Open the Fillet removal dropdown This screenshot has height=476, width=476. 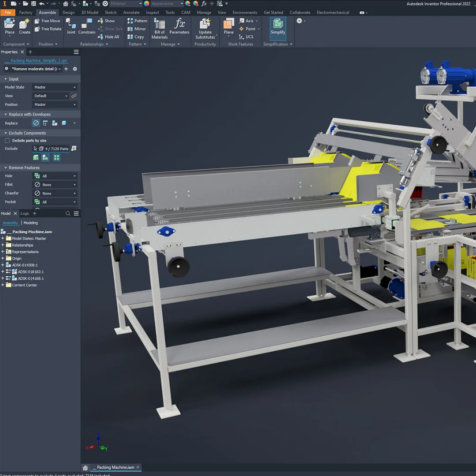(55, 185)
